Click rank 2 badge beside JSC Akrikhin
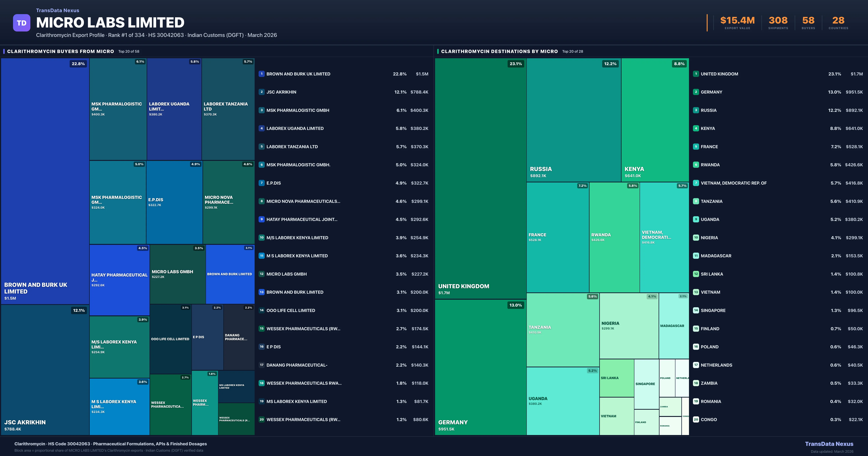Image resolution: width=868 pixels, height=456 pixels. click(x=261, y=92)
